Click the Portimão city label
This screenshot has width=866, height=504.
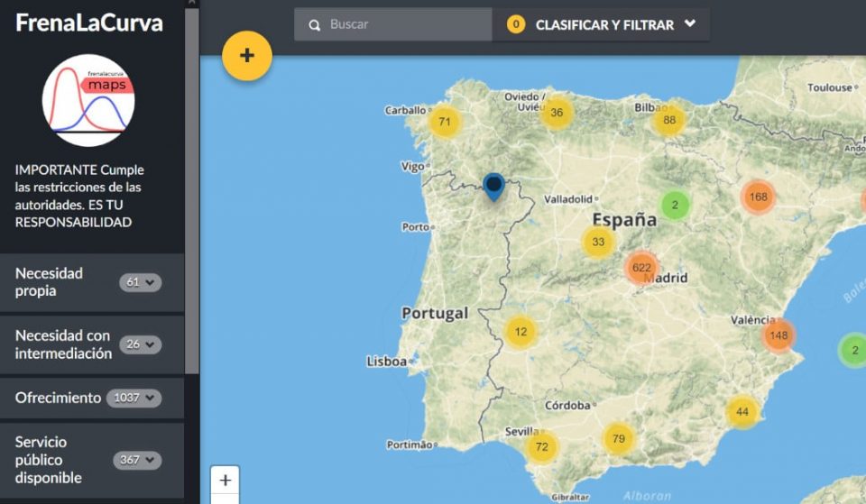pos(410,444)
